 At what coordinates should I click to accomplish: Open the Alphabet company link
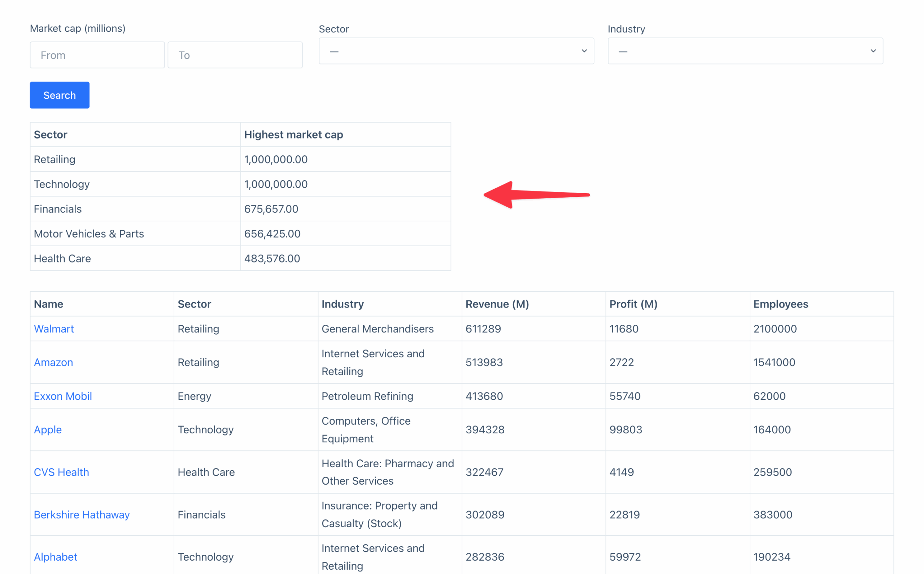coord(56,557)
